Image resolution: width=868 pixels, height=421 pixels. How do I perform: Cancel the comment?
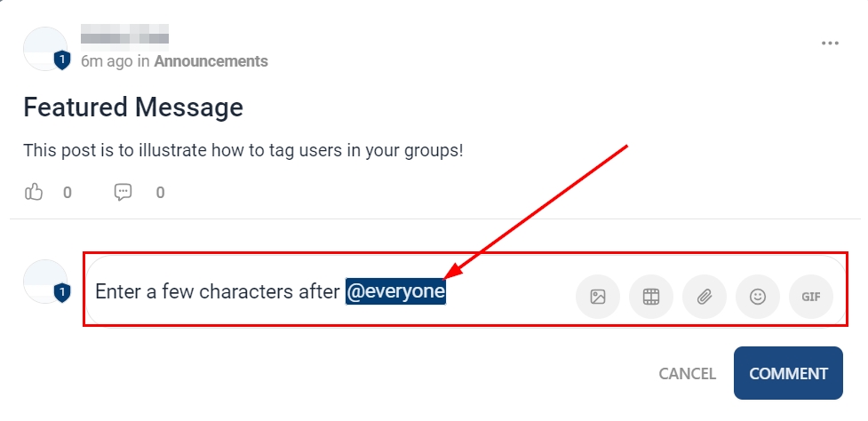point(687,374)
